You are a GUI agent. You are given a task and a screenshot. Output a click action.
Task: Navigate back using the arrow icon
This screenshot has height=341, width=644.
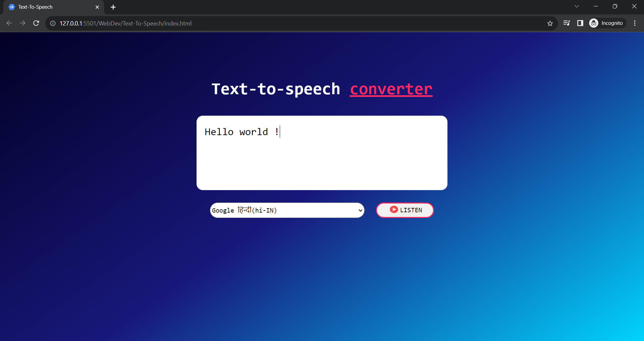click(9, 23)
